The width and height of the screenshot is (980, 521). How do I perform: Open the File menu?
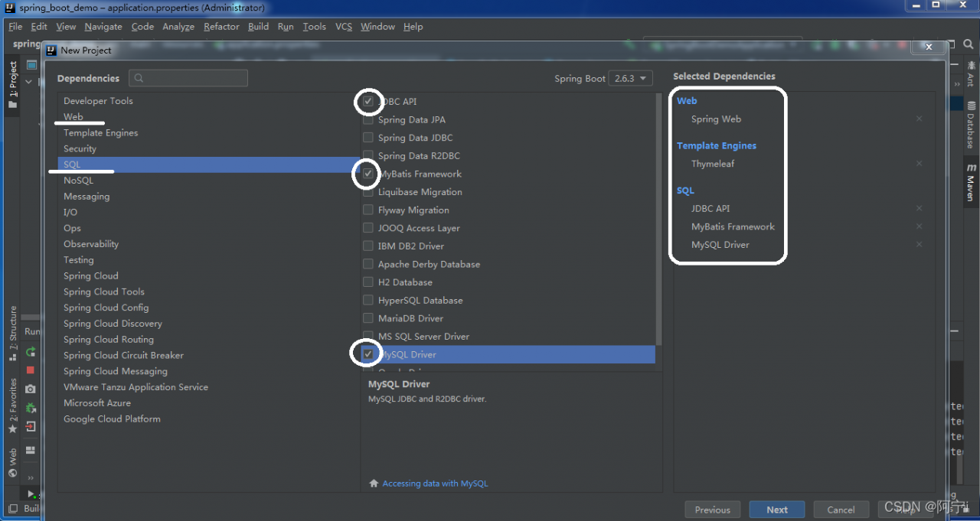coord(15,27)
